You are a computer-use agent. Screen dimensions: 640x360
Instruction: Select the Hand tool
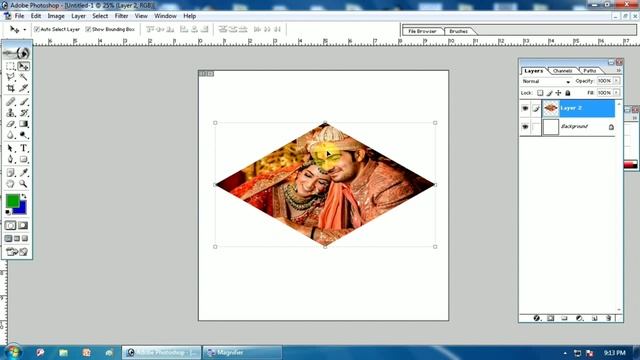click(11, 184)
